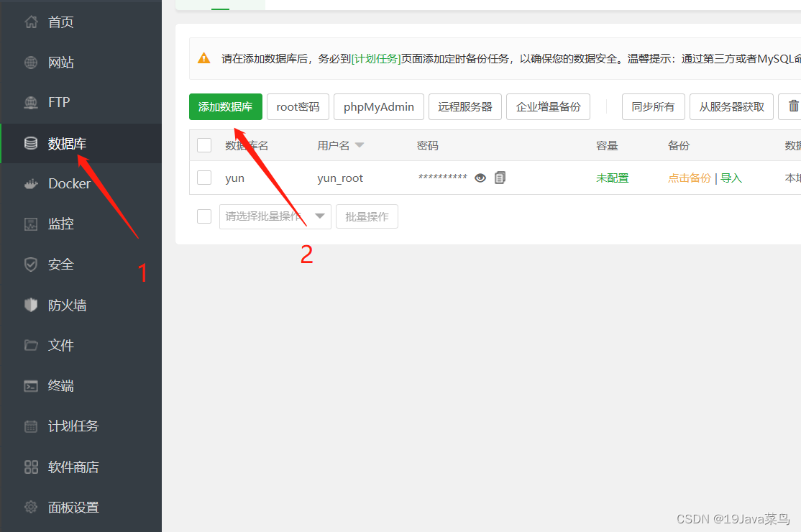Follow the [计划任务] link in the notice
801x532 pixels.
(x=376, y=59)
